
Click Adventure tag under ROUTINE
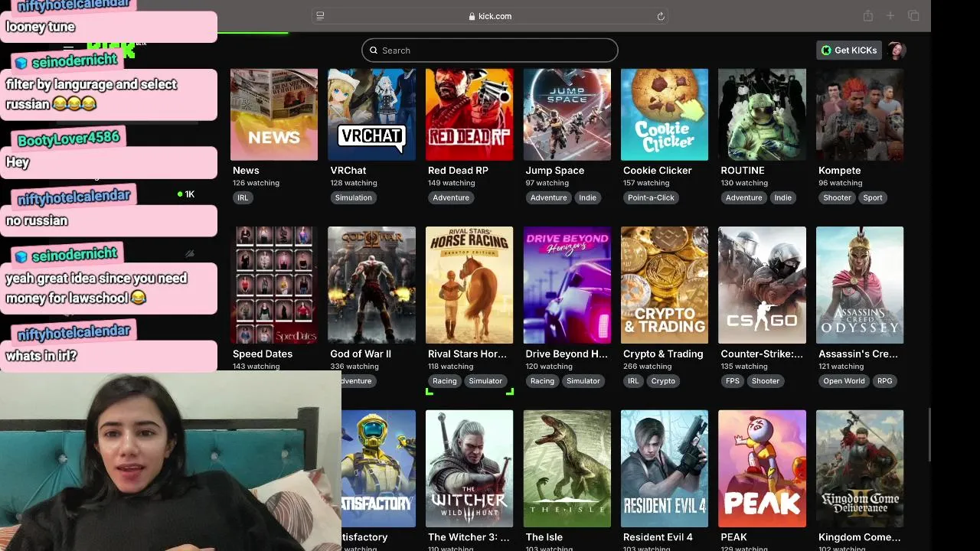[743, 197]
